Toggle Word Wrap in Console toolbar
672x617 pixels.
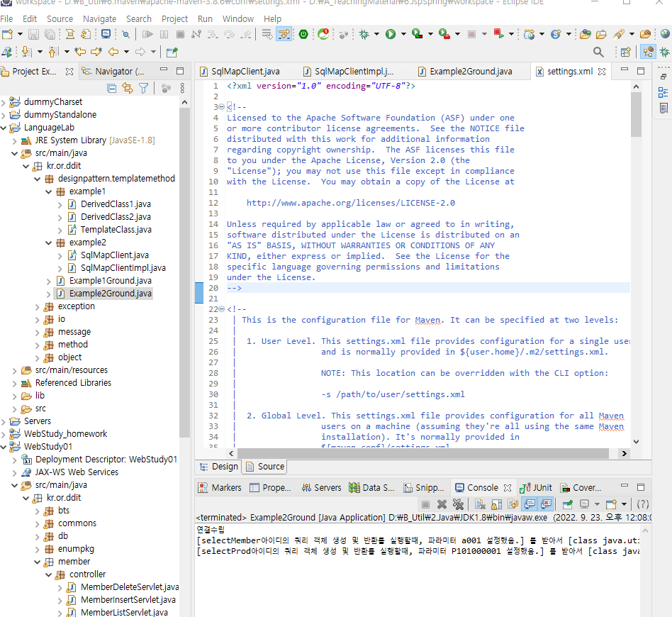point(513,504)
